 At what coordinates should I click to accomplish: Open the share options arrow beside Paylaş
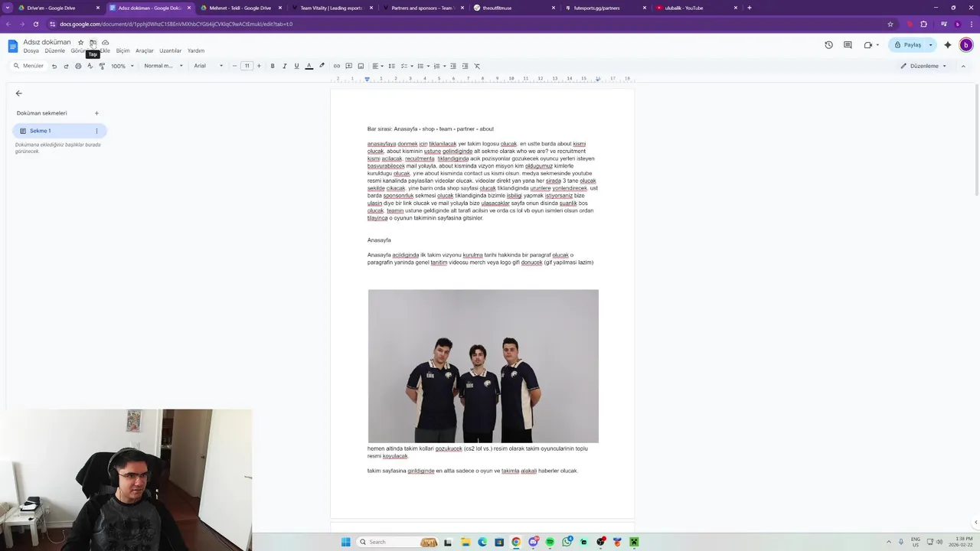[931, 45]
